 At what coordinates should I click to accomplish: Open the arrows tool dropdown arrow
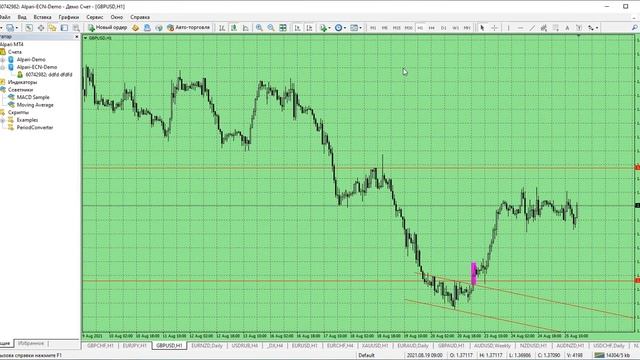tap(597, 28)
